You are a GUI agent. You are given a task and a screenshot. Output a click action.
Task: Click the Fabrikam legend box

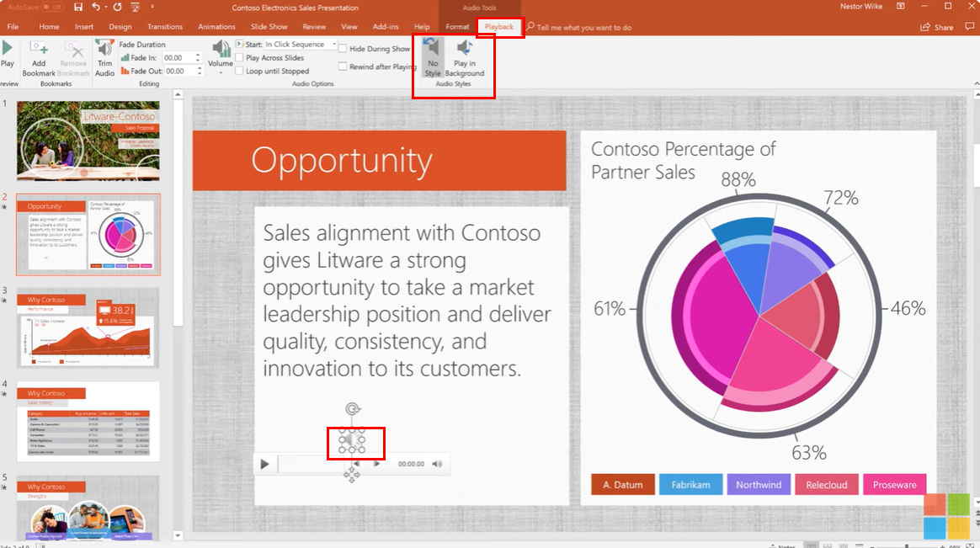pos(690,484)
